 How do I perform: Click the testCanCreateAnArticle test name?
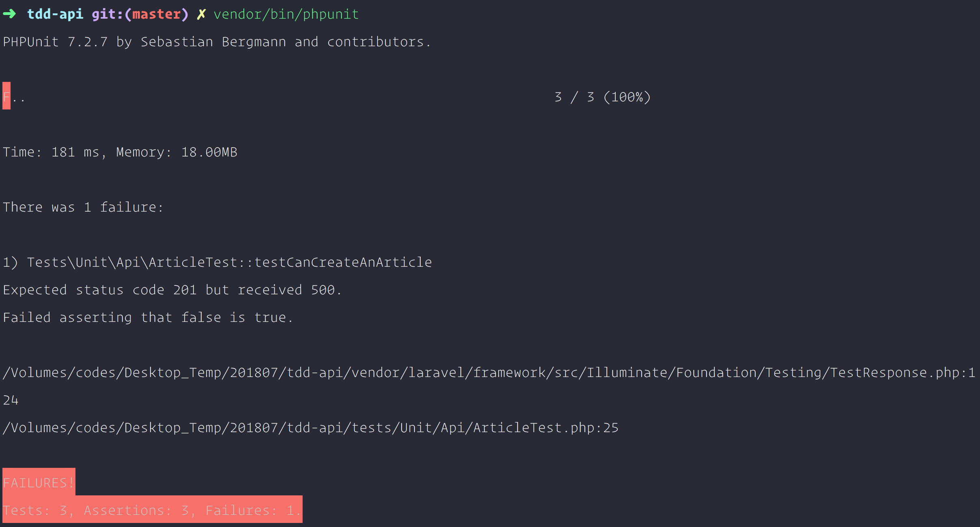tap(343, 263)
